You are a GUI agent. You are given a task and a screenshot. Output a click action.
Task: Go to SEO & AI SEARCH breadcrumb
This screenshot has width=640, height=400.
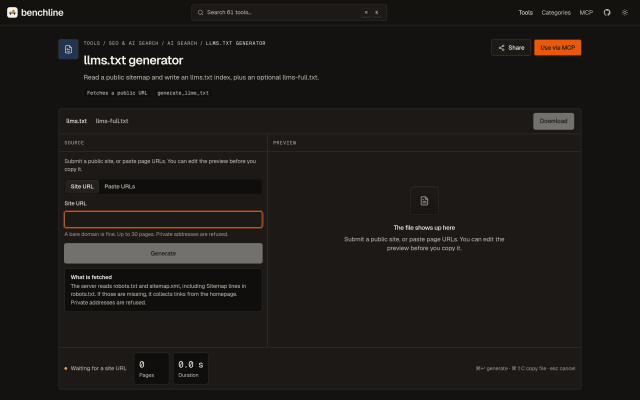133,43
